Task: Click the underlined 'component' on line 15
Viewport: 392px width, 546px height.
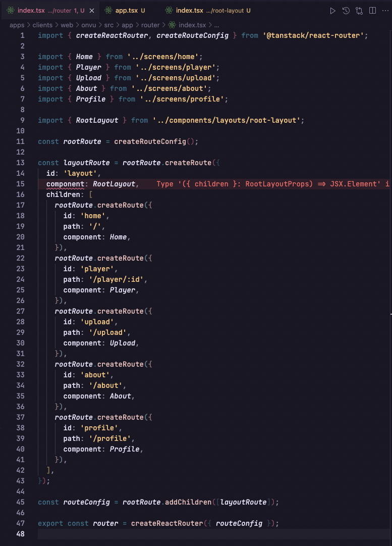Action: click(x=66, y=184)
